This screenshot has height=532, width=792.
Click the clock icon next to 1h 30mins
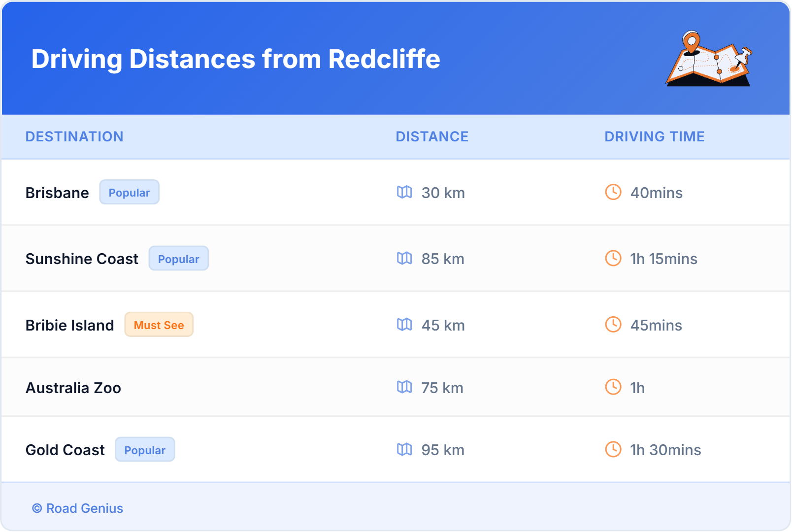[613, 450]
